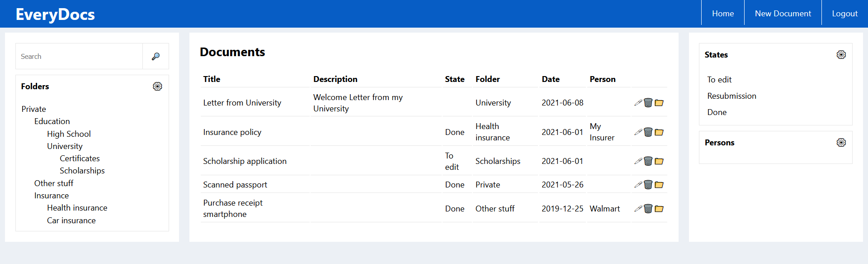
Task: Filter by the Resubmission state
Action: 731,96
